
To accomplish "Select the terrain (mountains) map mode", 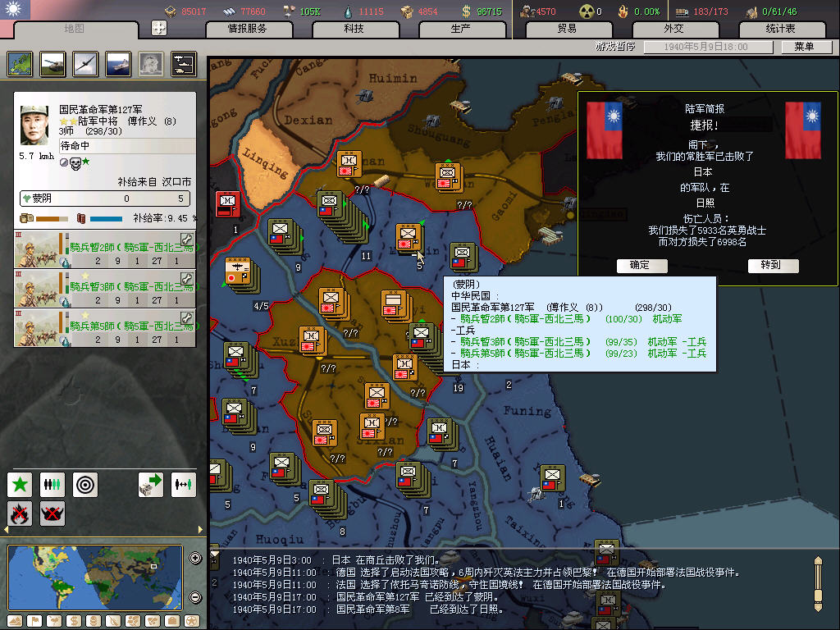I will [x=16, y=621].
